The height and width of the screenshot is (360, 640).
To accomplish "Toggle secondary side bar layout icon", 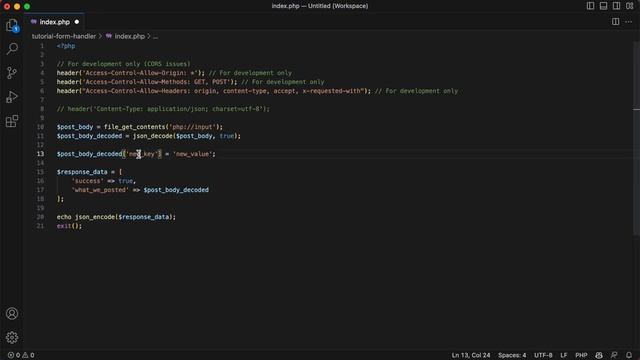I will click(616, 6).
